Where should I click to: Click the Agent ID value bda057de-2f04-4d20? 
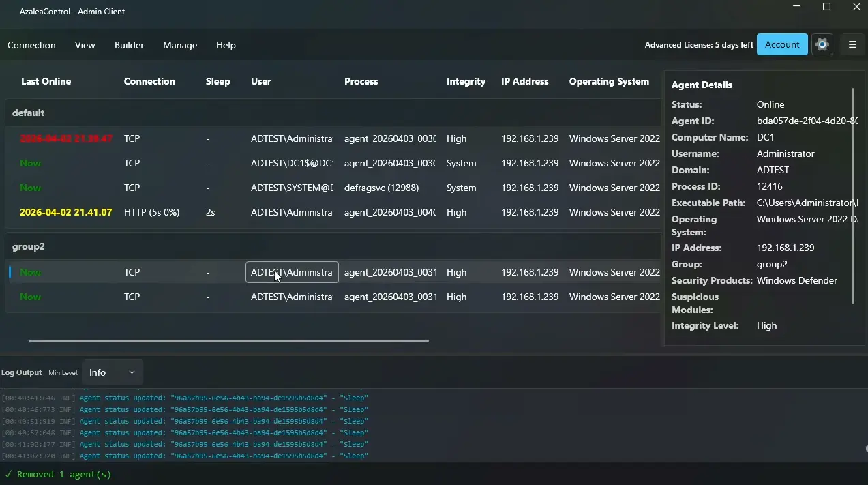807,121
